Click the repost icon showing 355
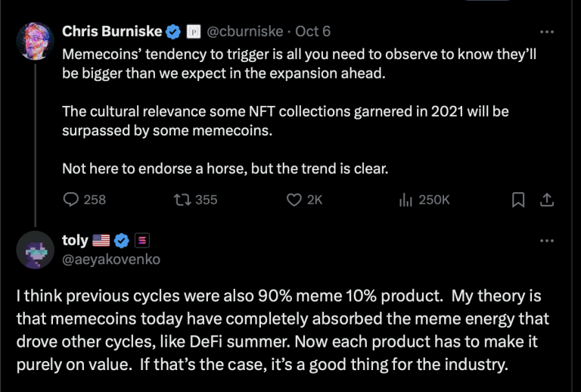Viewport: 581px width, 392px height. click(182, 200)
